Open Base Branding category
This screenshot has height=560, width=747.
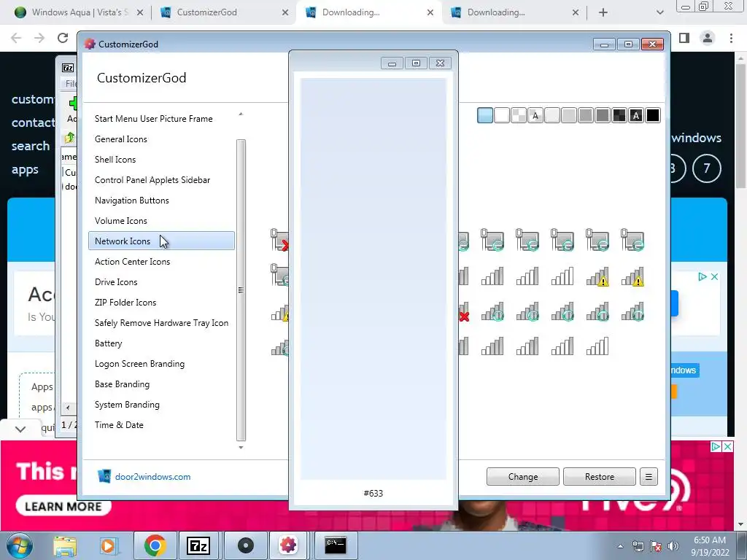coord(161,384)
